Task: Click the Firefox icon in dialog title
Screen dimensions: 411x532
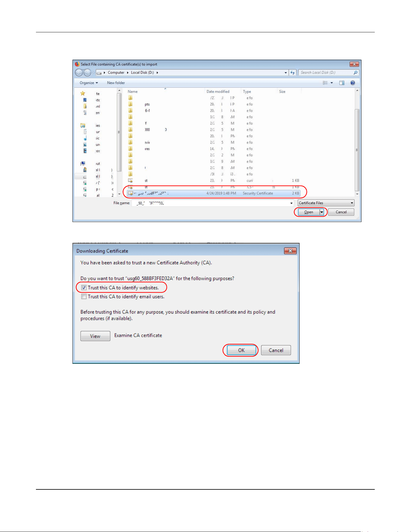Action: pyautogui.click(x=77, y=64)
